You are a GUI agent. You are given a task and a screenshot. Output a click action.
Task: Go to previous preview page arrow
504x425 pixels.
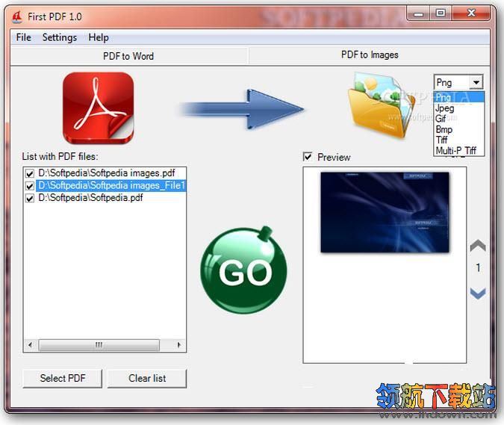(x=478, y=245)
